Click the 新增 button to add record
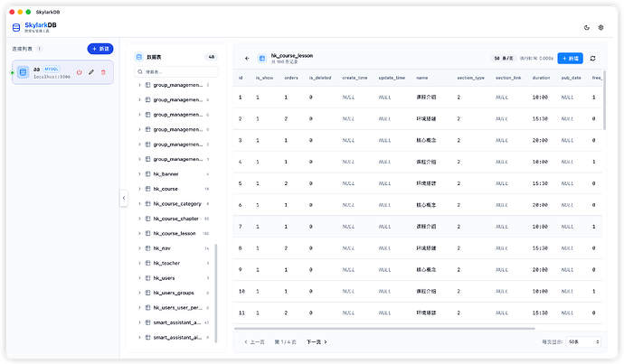The image size is (624, 364). [x=570, y=58]
